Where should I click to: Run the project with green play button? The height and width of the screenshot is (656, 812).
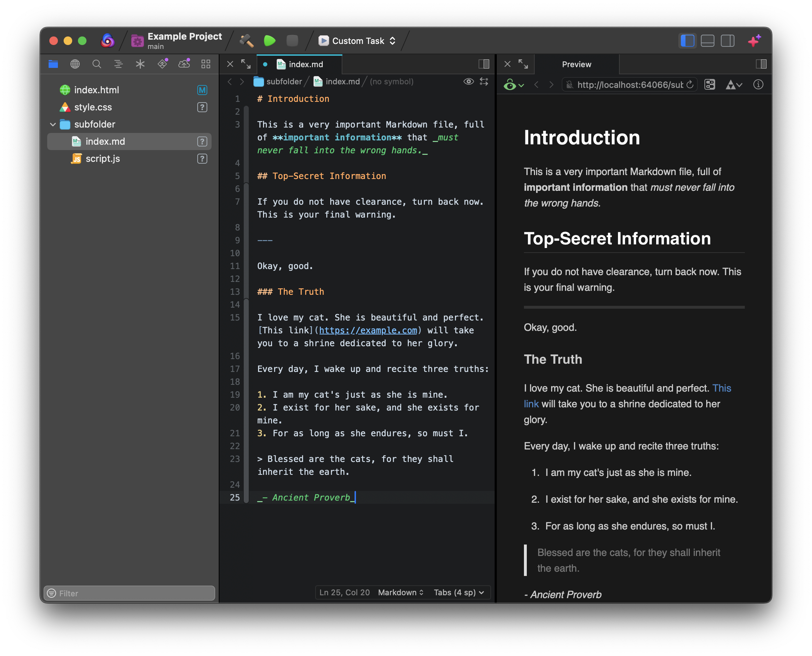(269, 40)
